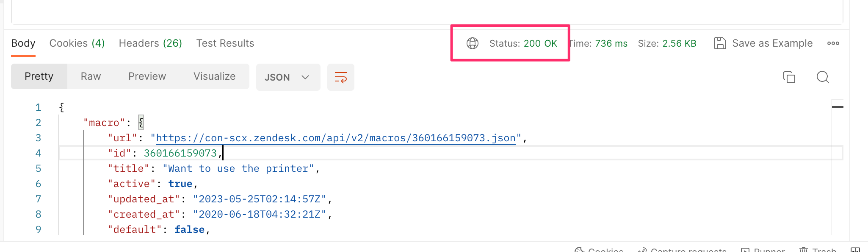
Task: Open search within the response body
Action: tap(823, 77)
